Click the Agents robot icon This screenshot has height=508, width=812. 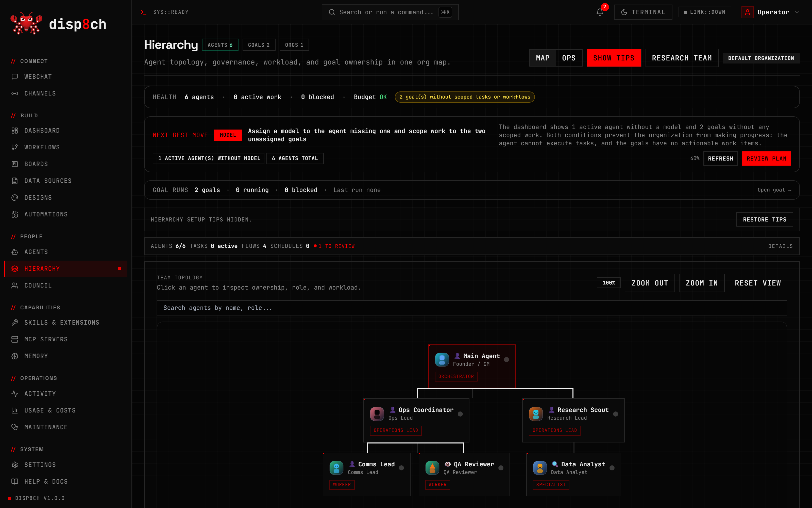tap(15, 252)
